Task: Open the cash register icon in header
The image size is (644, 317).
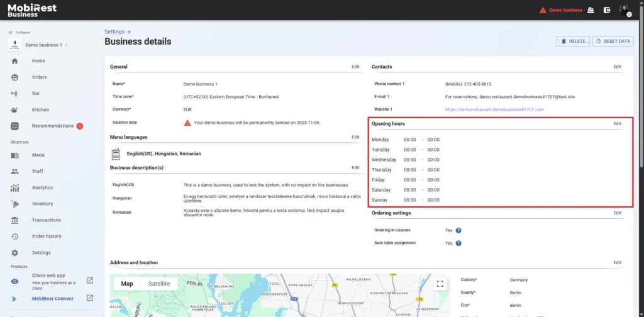Action: [x=590, y=10]
